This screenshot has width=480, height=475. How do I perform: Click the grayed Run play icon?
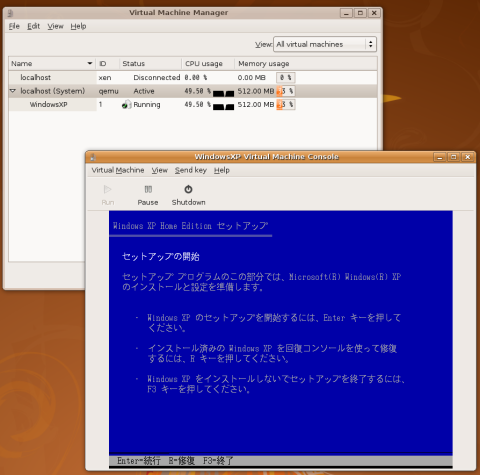107,189
